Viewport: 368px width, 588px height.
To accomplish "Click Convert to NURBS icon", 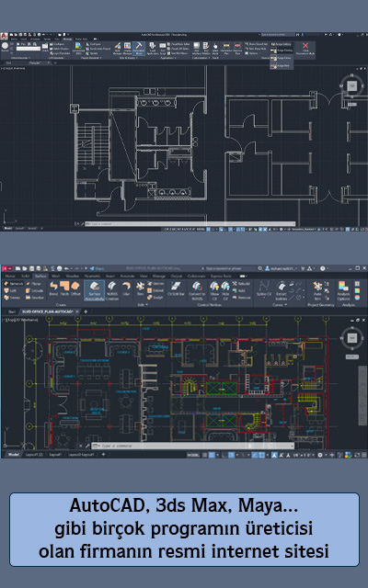I will [197, 290].
